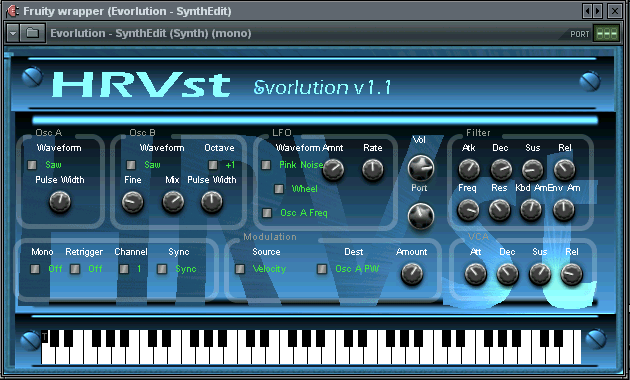Toggle the Mono Off button
Screen dimensions: 630x380
(x=35, y=269)
